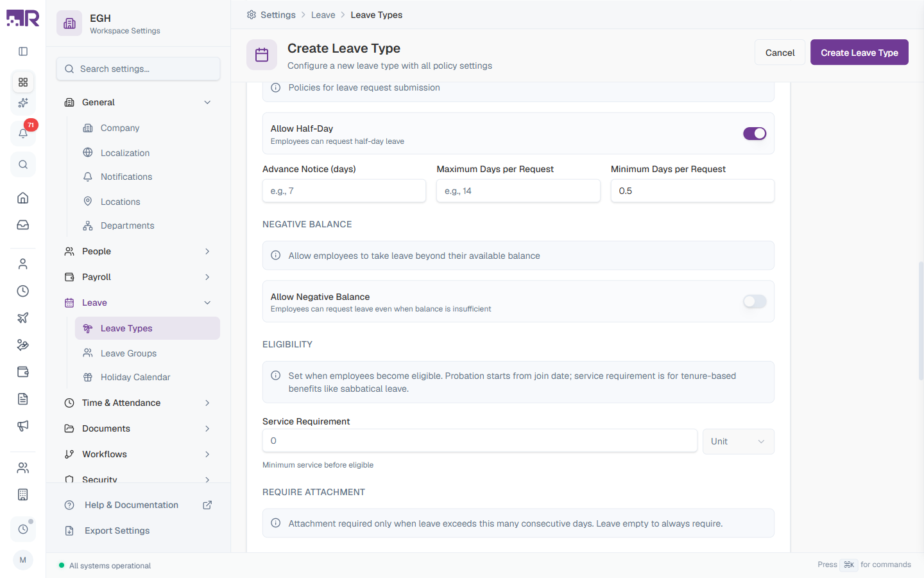Open the dashboard grid icon
Viewport: 924px width, 578px height.
coord(23,82)
